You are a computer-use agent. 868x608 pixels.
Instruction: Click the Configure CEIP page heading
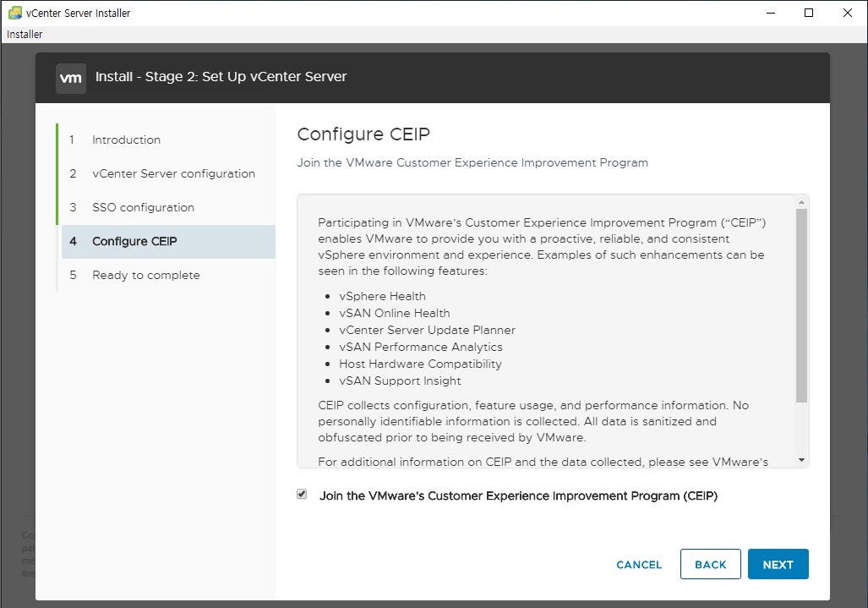coord(363,134)
